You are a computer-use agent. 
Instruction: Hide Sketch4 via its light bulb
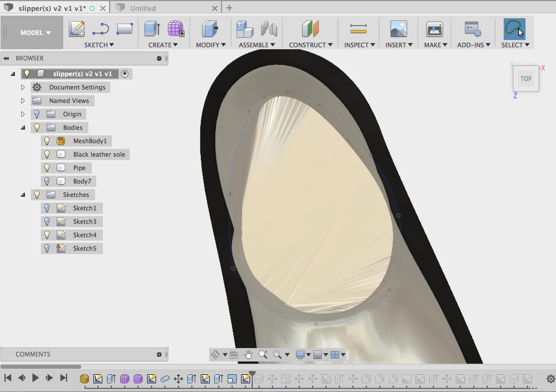click(47, 235)
